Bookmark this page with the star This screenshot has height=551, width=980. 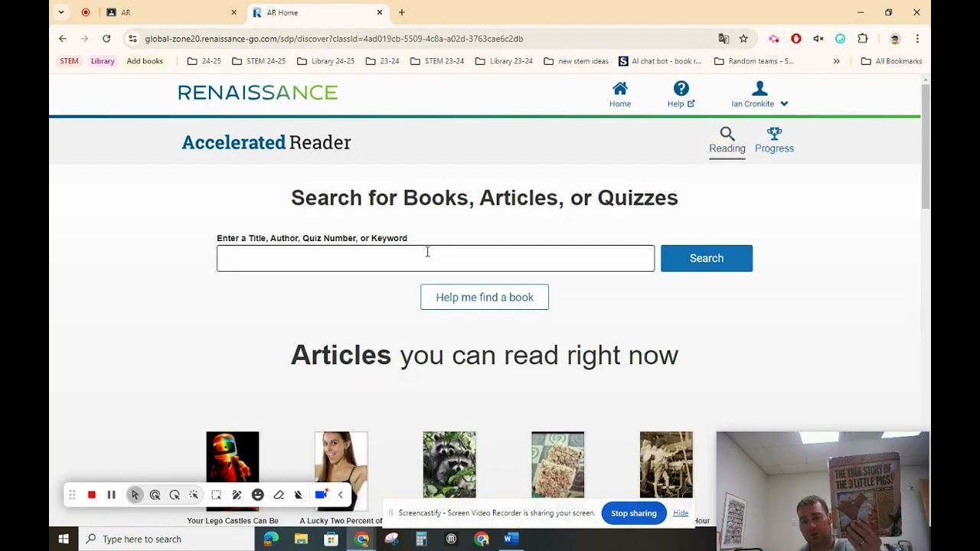[x=743, y=38]
